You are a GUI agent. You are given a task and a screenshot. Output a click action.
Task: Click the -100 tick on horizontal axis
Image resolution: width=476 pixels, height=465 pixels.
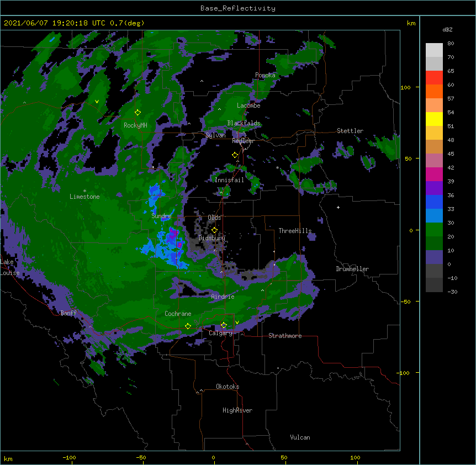(69, 457)
